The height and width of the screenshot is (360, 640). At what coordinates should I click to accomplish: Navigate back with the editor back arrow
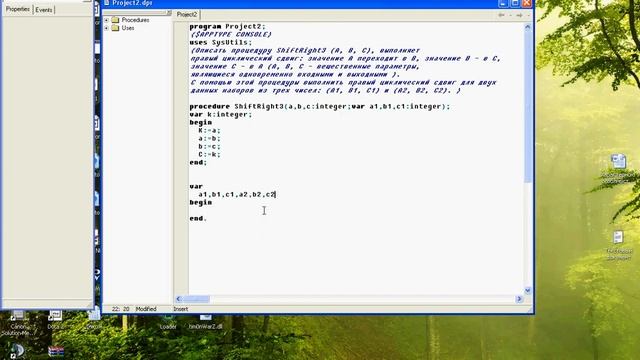click(x=501, y=15)
